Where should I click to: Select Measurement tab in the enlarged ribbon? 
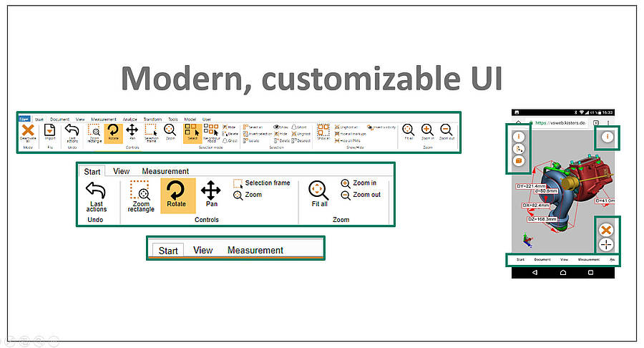[165, 171]
